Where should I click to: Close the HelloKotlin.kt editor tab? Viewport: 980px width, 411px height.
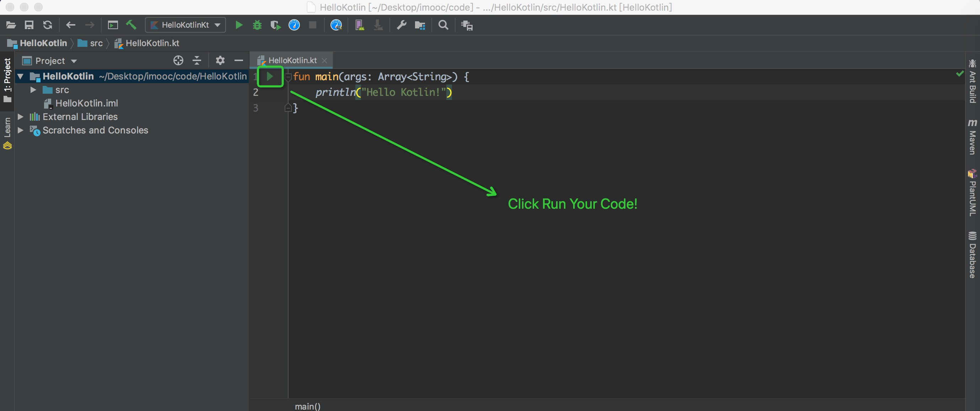click(x=324, y=61)
